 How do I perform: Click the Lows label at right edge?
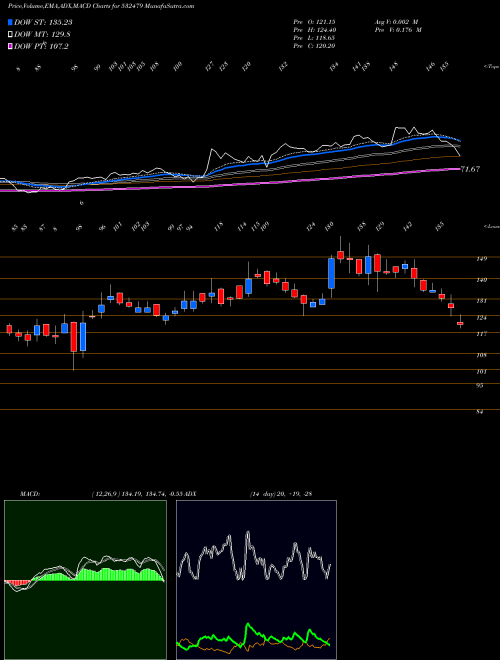(491, 226)
